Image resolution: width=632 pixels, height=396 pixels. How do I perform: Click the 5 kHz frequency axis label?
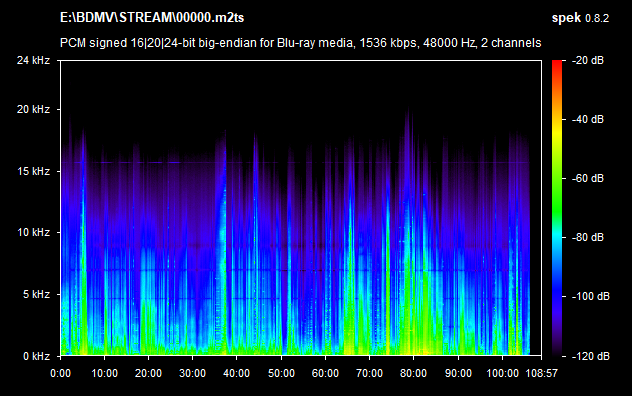pos(36,294)
